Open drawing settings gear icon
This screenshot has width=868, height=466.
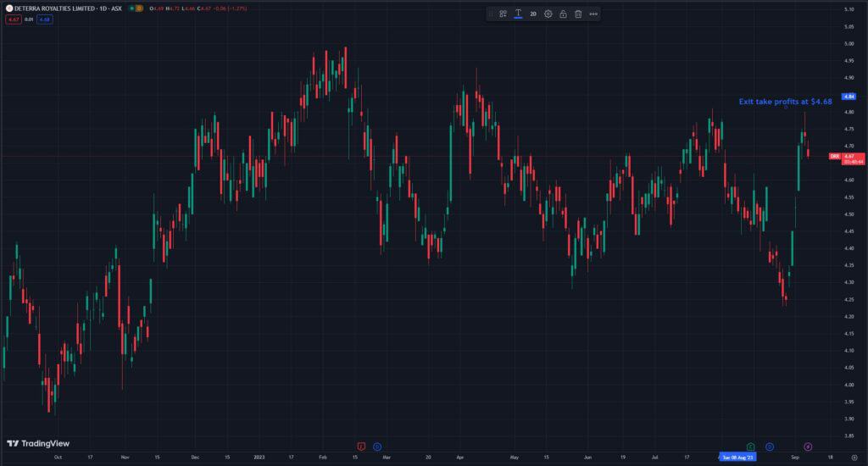click(548, 14)
